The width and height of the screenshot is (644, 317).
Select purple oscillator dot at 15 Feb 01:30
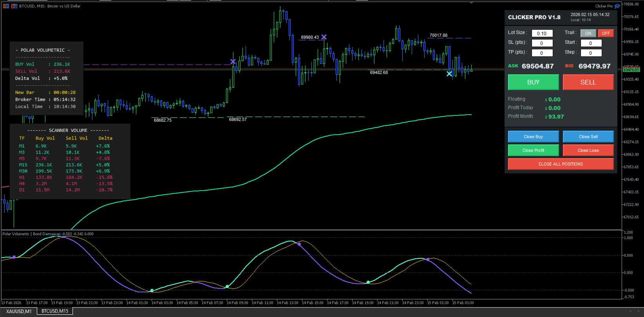pyautogui.click(x=428, y=259)
